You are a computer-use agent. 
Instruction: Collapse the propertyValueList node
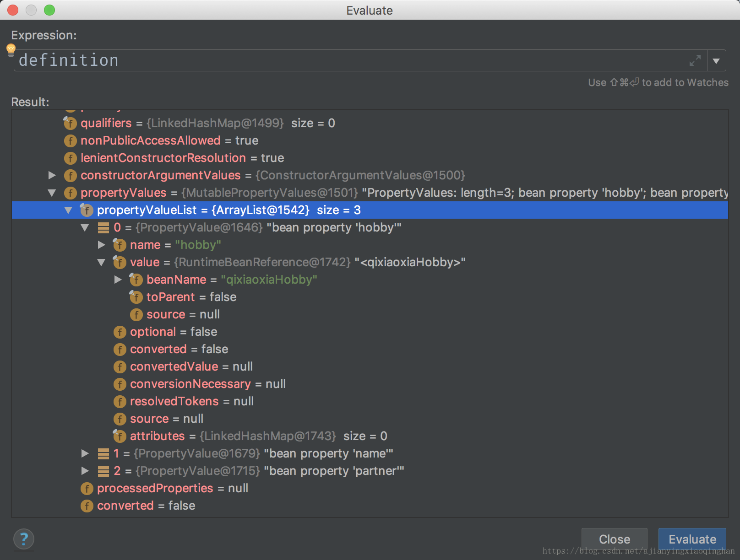click(68, 210)
